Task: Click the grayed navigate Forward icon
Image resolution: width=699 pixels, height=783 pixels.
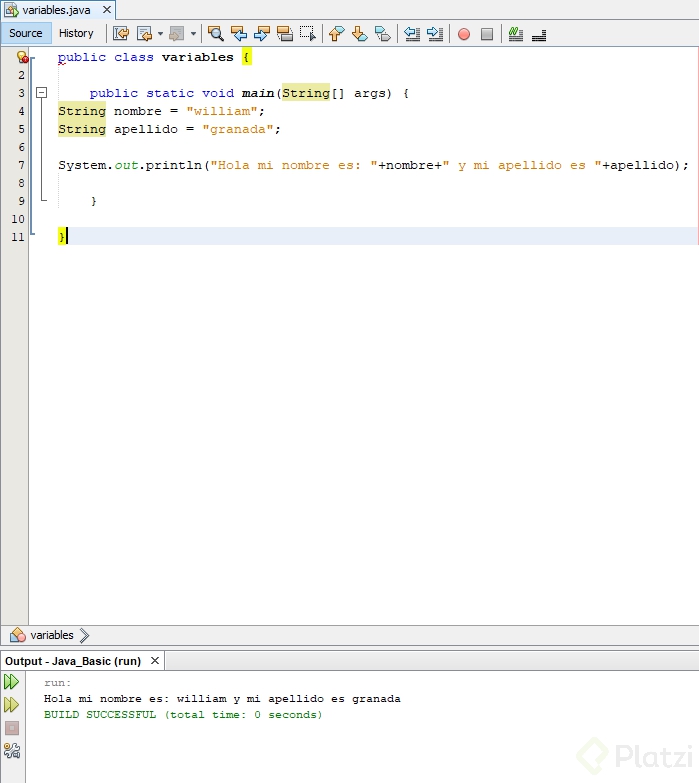Action: 176,33
